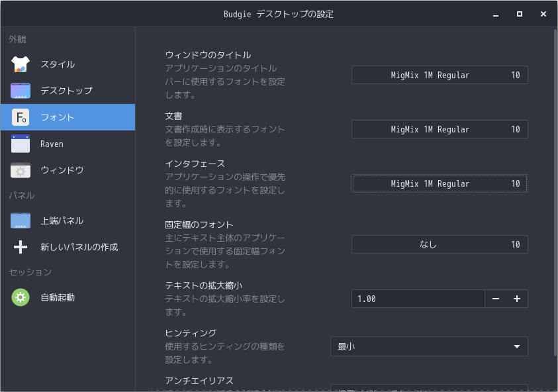The image size is (558, 392).
Task: Maximize the Budgie settings window
Action: pos(520,14)
